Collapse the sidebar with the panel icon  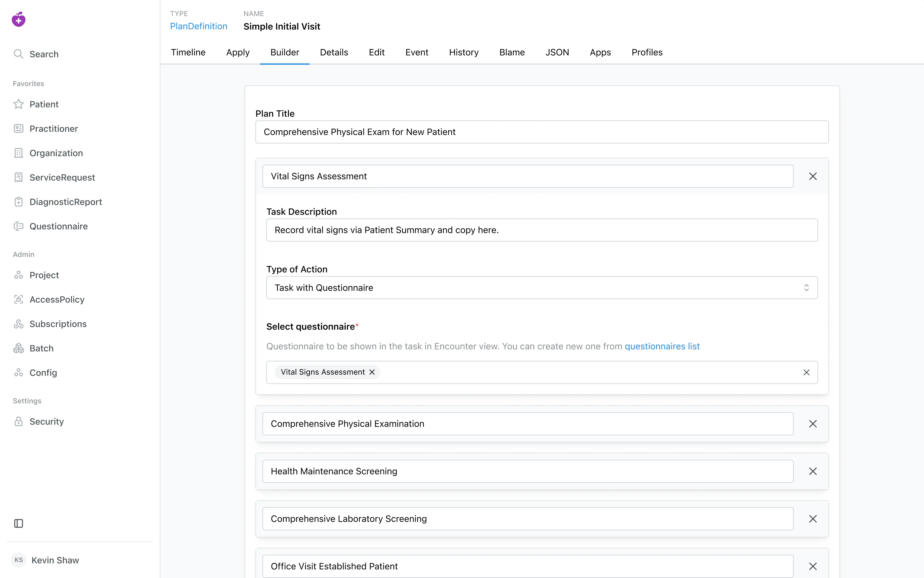click(x=18, y=523)
